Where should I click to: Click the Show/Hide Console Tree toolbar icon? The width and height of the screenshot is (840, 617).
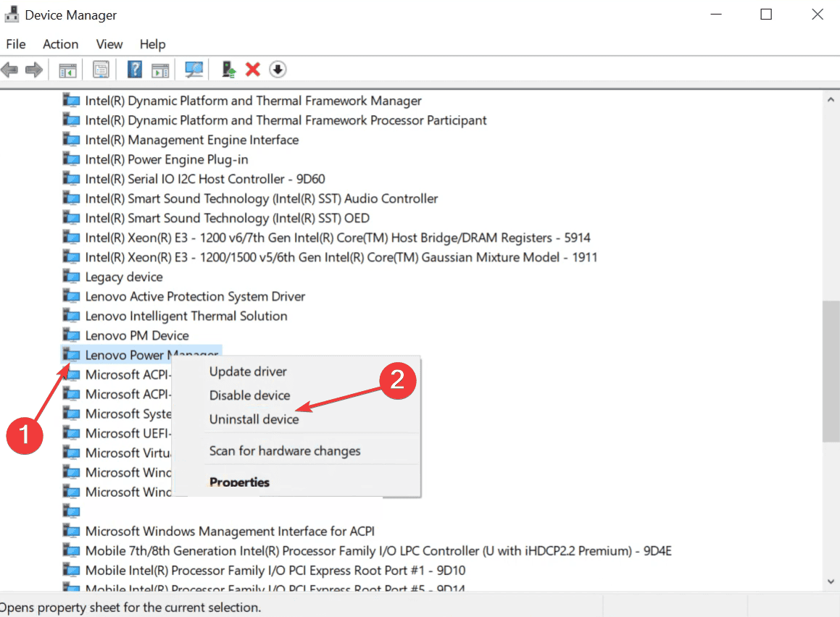coord(67,70)
